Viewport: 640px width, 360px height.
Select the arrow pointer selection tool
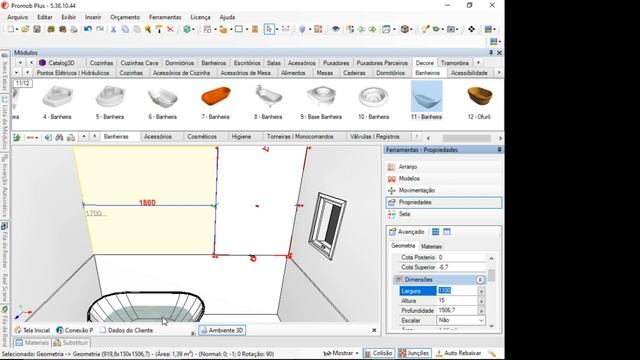269,29
